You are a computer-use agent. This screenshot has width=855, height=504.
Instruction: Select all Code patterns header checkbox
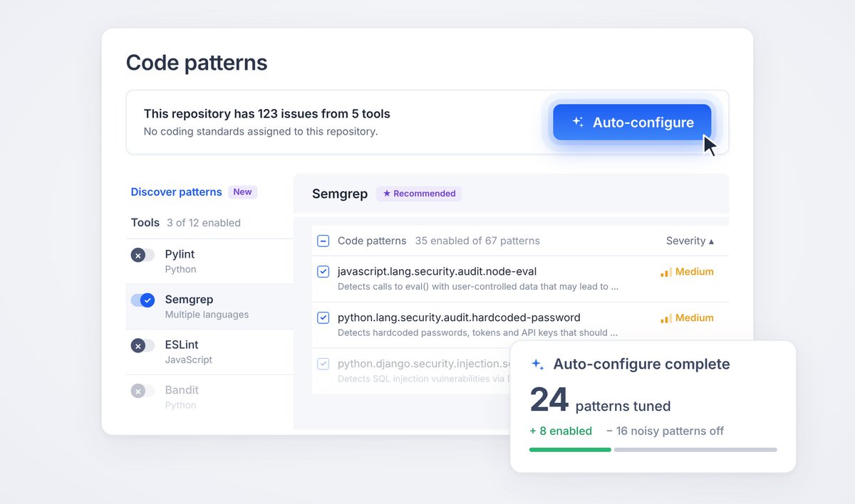(x=323, y=241)
